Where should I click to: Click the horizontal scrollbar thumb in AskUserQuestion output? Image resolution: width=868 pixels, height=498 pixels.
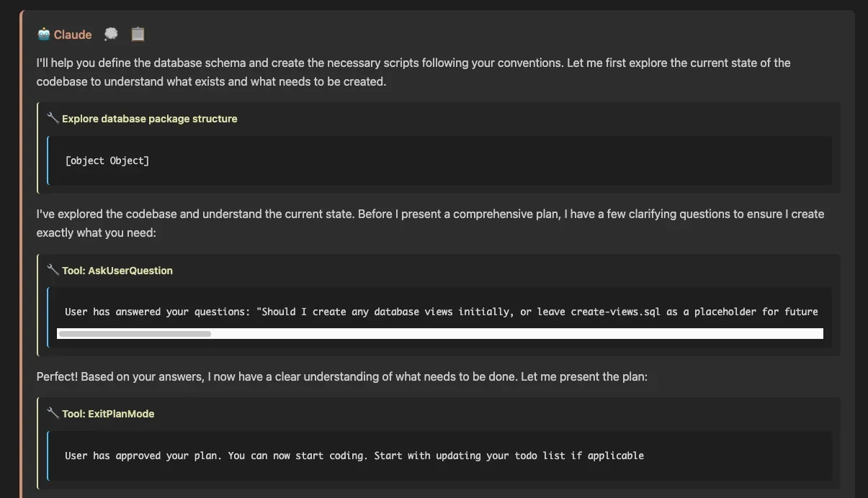[135, 334]
